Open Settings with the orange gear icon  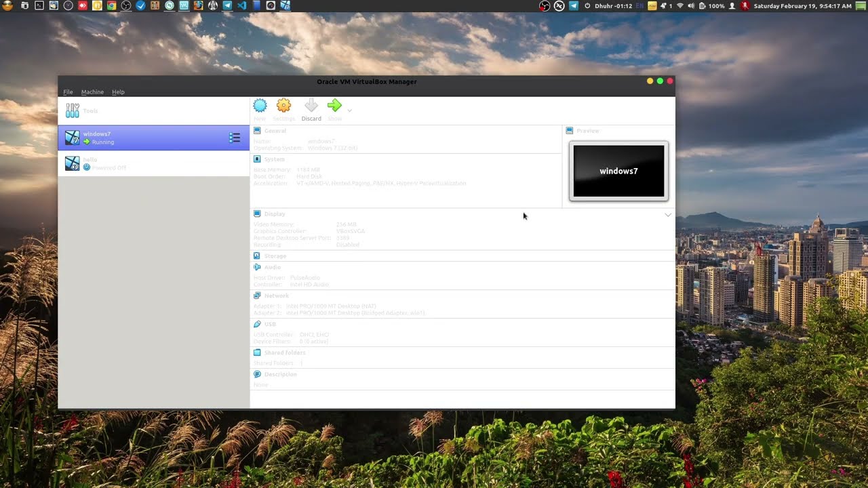[x=283, y=106]
